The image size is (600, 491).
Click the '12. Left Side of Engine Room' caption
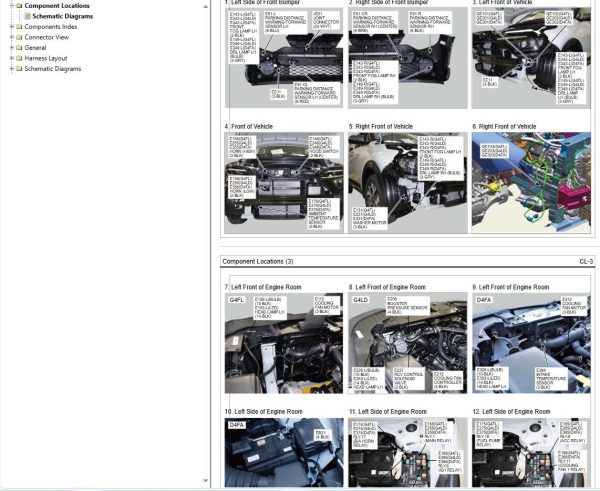(511, 412)
